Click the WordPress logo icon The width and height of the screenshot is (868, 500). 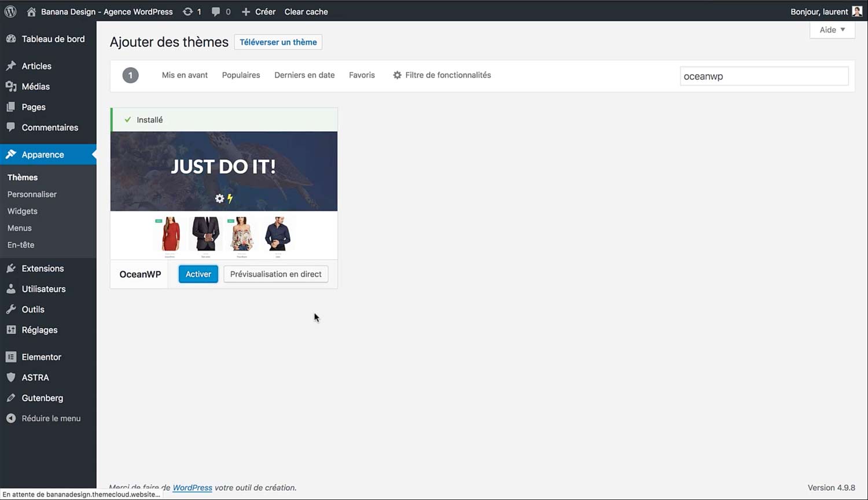tap(10, 12)
